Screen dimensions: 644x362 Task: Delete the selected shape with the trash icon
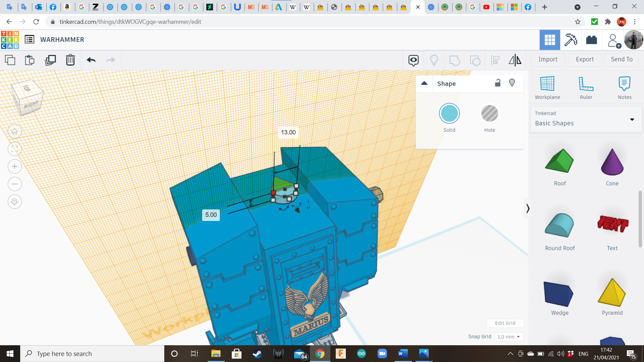(x=70, y=60)
